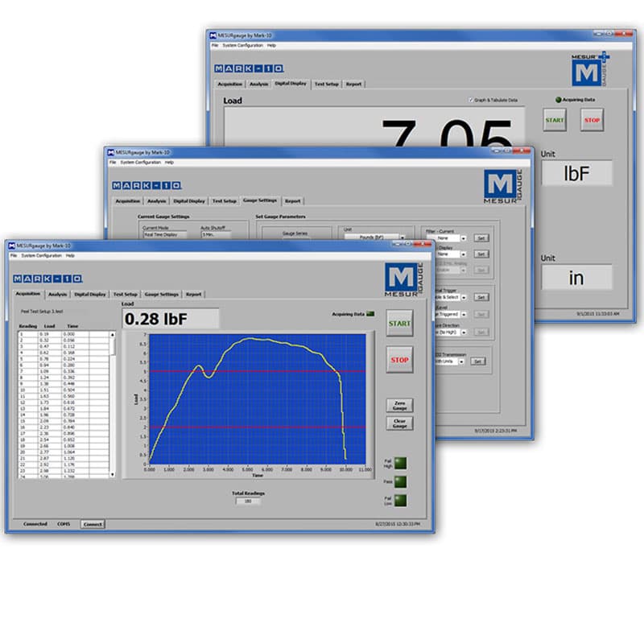Image resolution: width=644 pixels, height=644 pixels.
Task: Click the MARK-10 logo in the front Acquisition window
Action: 47,279
